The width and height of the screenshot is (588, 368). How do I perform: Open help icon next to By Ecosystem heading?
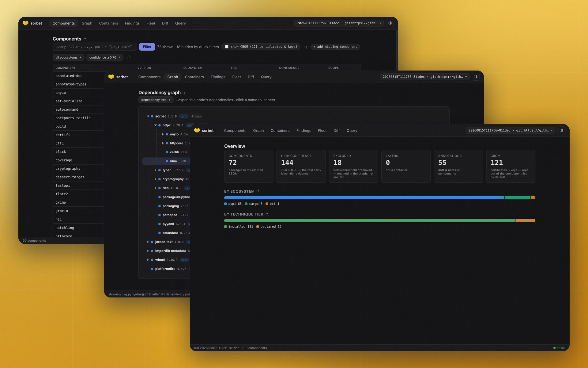[x=258, y=191]
